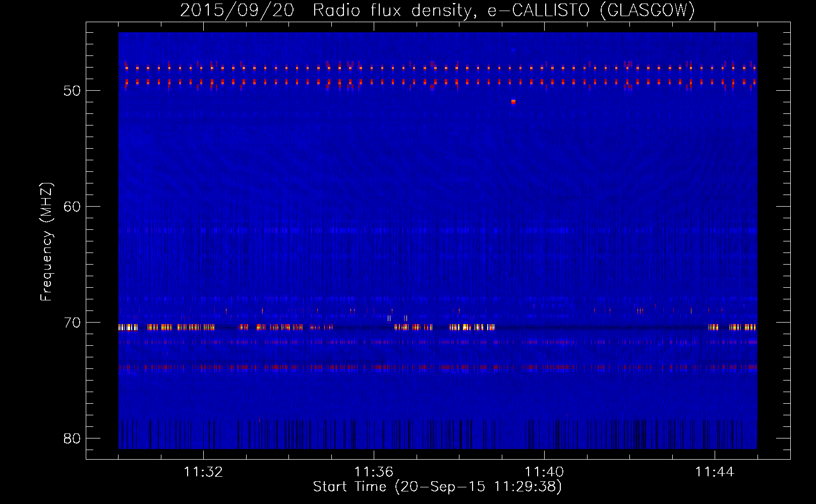Click the 60 MHz frequency tick label
Image resolution: width=816 pixels, height=504 pixels.
72,207
